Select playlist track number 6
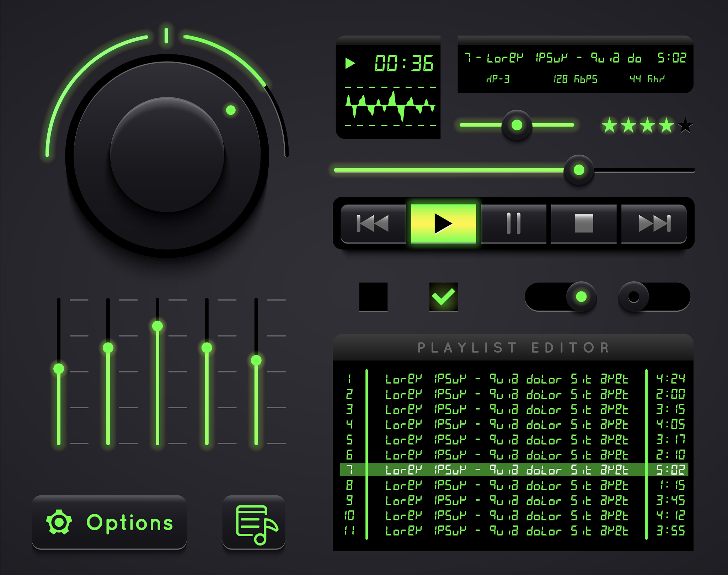Screen dimensions: 728x575 (x=514, y=455)
